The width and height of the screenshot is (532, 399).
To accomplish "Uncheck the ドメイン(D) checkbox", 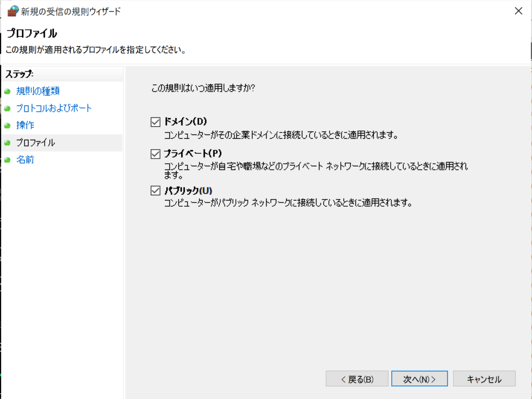I will pyautogui.click(x=155, y=122).
